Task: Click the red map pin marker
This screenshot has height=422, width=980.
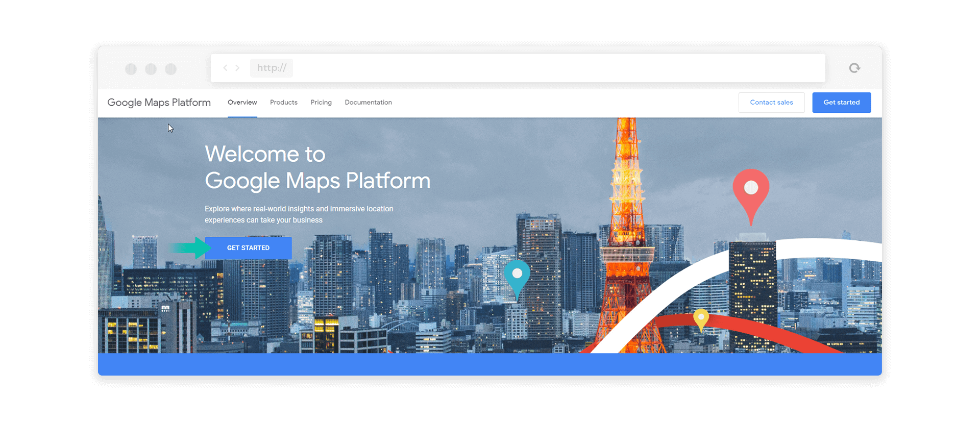Action: coord(751,196)
